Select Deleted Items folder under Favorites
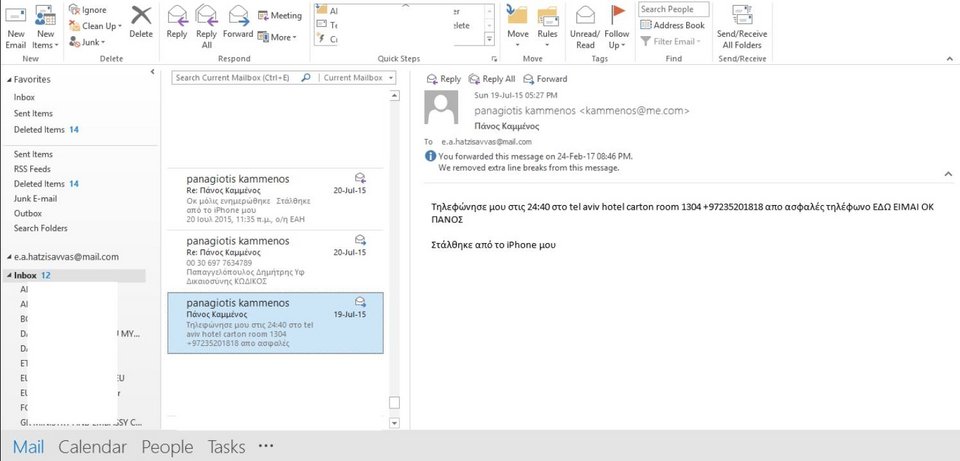 (39, 130)
